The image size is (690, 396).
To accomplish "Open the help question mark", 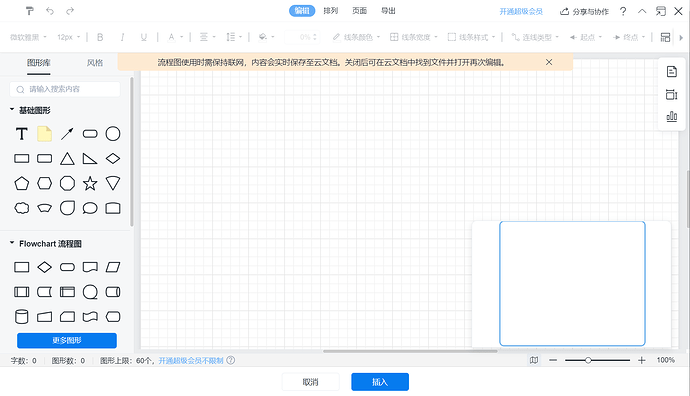I will (x=623, y=11).
